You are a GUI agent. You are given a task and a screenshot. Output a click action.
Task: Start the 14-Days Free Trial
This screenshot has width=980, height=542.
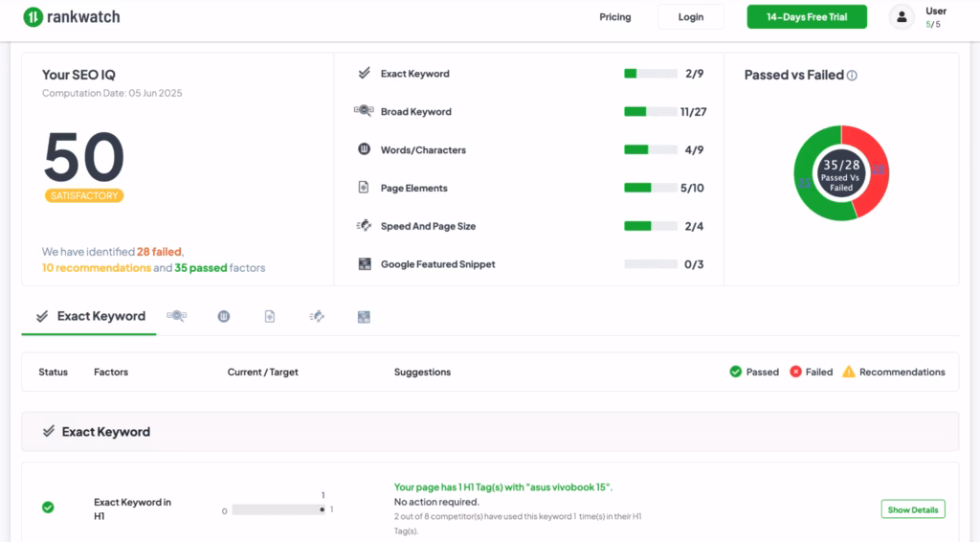click(x=806, y=16)
